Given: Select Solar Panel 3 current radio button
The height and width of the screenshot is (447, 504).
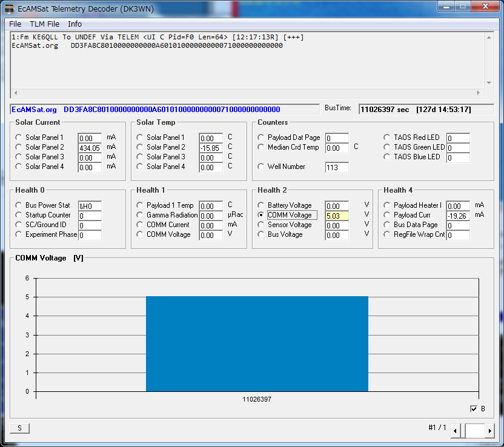Looking at the screenshot, I should click(x=19, y=157).
